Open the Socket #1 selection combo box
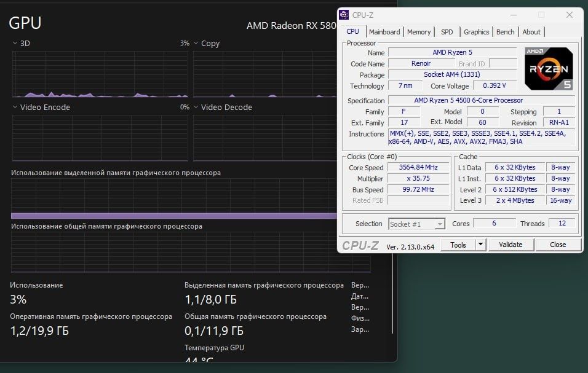 pos(416,224)
